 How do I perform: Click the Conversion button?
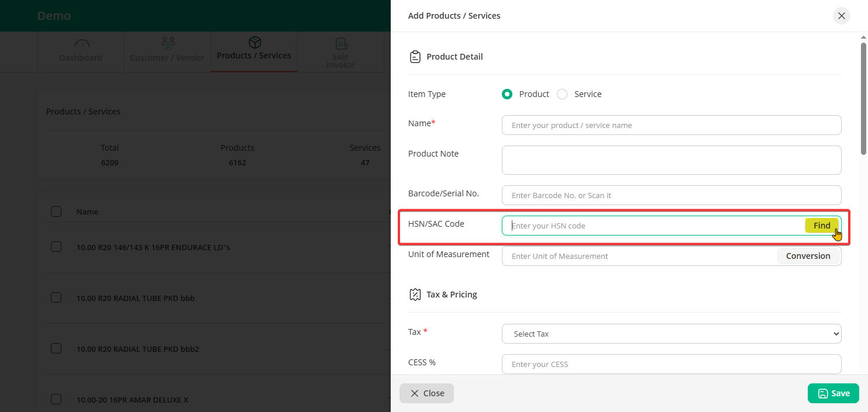pyautogui.click(x=808, y=256)
